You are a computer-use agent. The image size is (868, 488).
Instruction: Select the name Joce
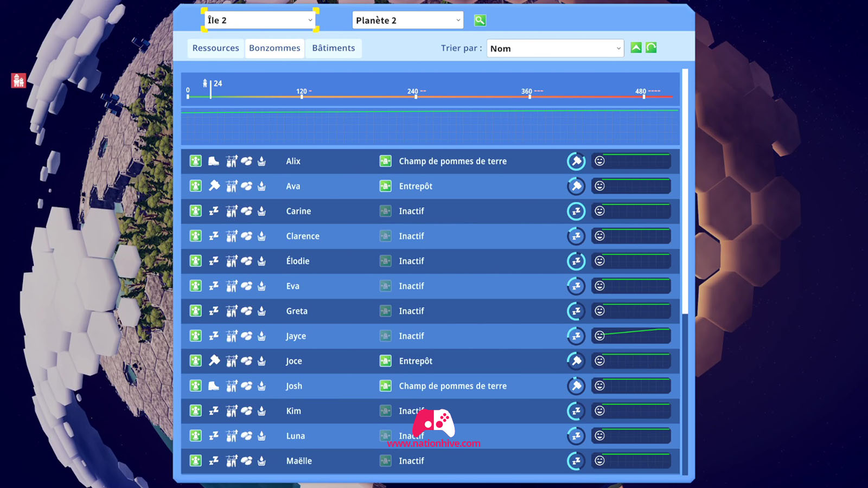(293, 361)
